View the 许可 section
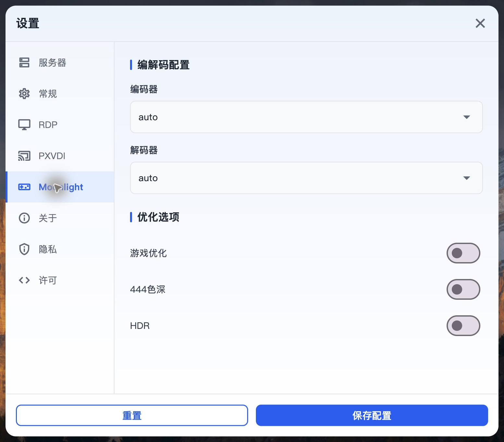504x442 pixels. click(60, 280)
